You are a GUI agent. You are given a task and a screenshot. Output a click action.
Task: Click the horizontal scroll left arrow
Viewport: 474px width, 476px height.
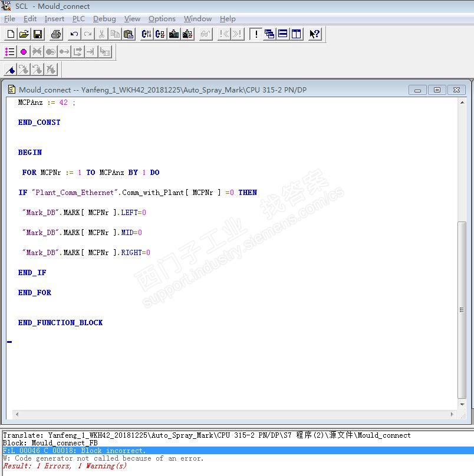pyautogui.click(x=17, y=414)
